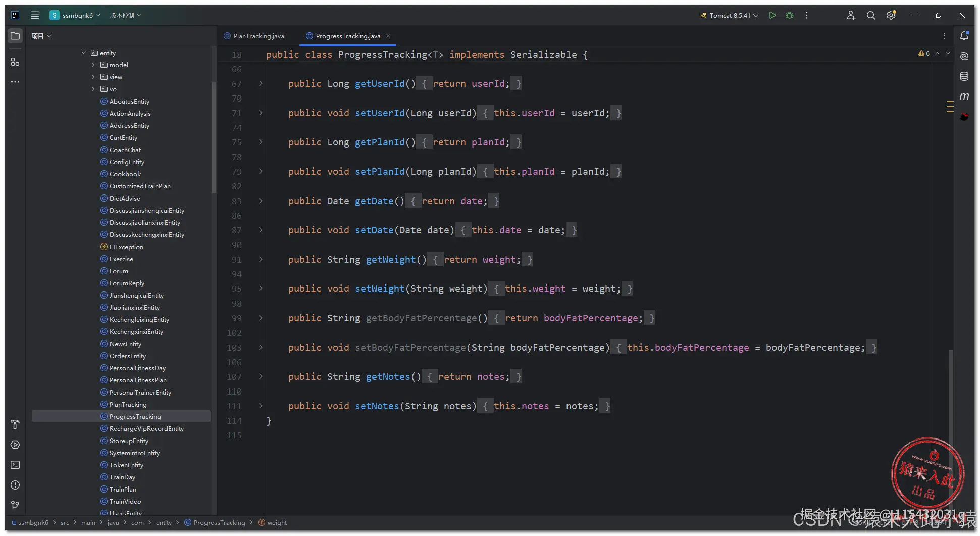The height and width of the screenshot is (536, 980).
Task: Open the main hamburger menu
Action: 35,15
